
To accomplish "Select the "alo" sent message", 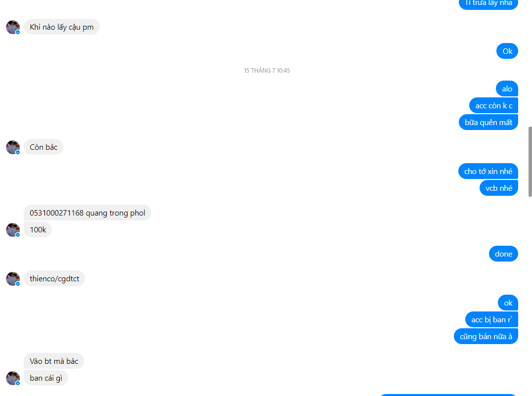I will point(507,88).
